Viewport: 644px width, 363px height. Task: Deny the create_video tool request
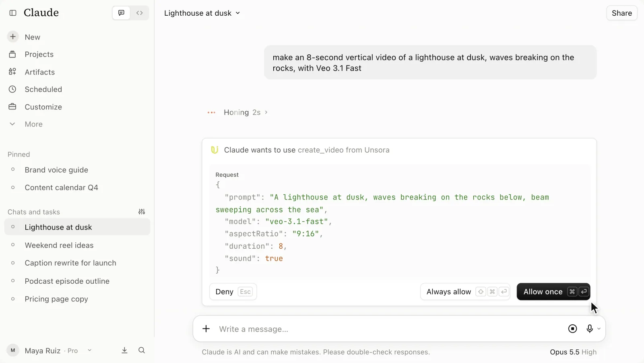point(233,292)
